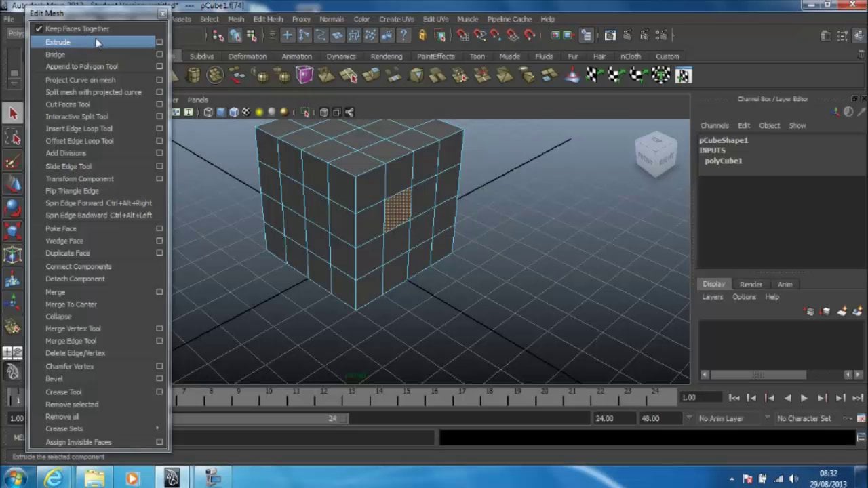
Task: Open Extrude options box
Action: click(159, 42)
